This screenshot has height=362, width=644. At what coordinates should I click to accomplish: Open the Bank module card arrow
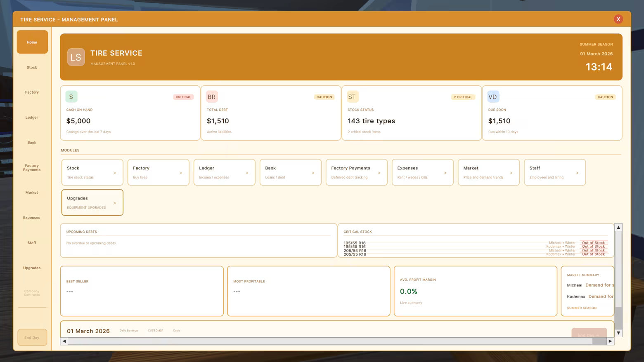coord(313,173)
